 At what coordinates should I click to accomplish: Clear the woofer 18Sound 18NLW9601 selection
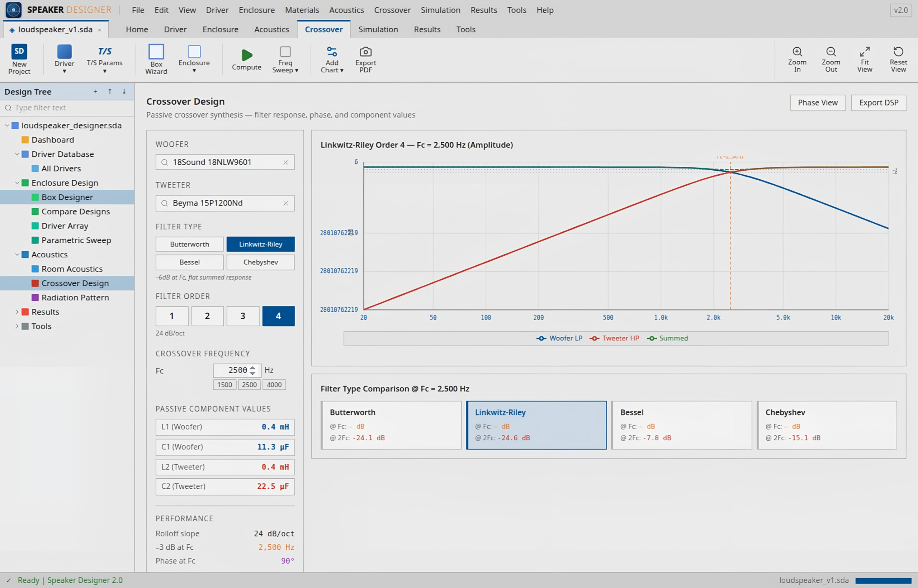tap(286, 162)
